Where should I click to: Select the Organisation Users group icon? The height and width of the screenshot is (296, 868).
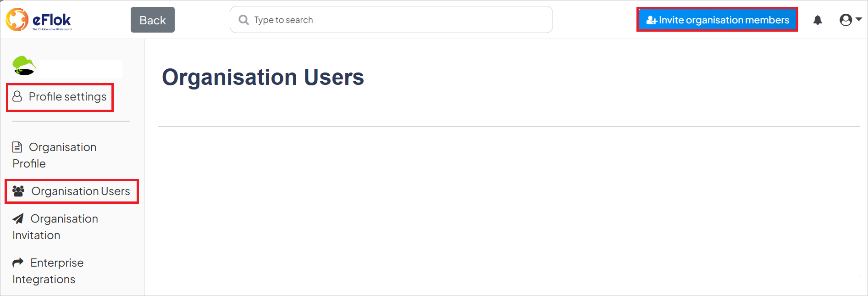[x=18, y=191]
